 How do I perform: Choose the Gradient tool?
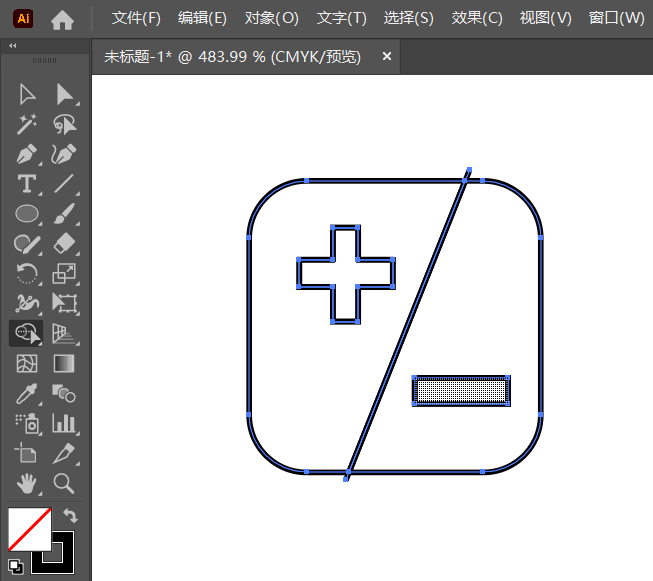click(64, 364)
